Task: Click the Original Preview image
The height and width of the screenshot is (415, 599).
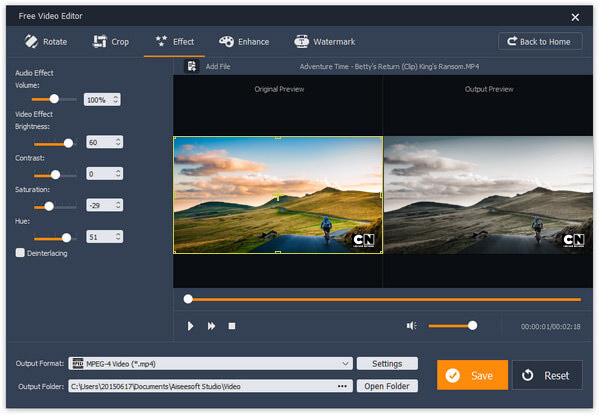Action: pos(278,195)
